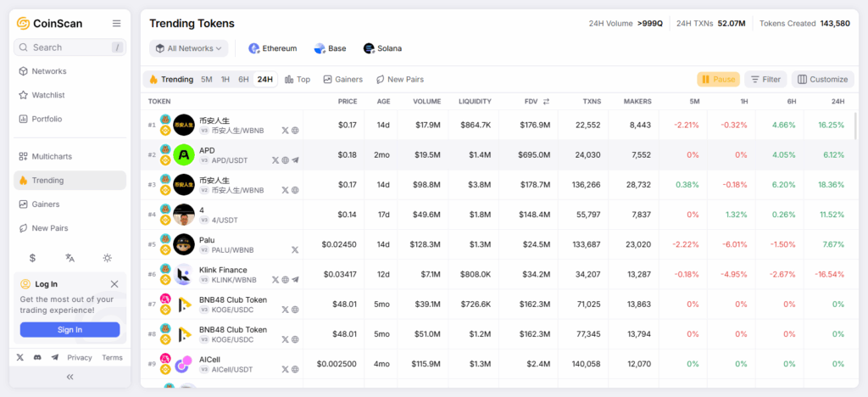The image size is (868, 397).
Task: Dismiss the Log In promo card
Action: [x=114, y=284]
